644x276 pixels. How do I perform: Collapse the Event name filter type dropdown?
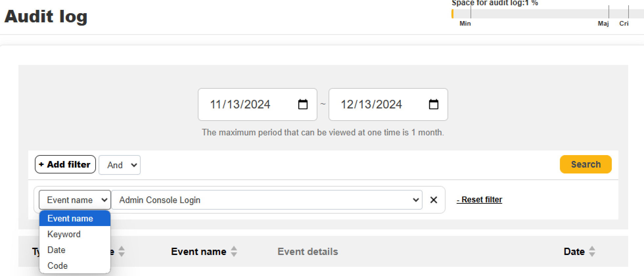click(75, 200)
